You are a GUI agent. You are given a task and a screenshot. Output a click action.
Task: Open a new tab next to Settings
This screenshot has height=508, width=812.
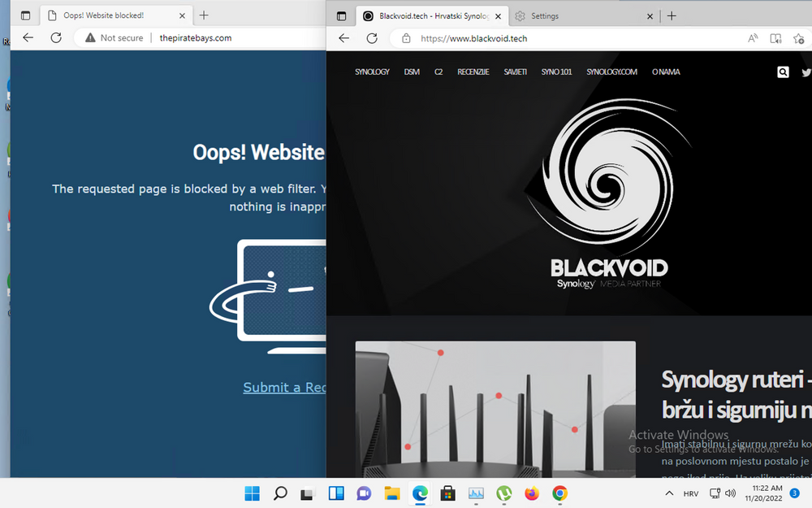click(672, 16)
